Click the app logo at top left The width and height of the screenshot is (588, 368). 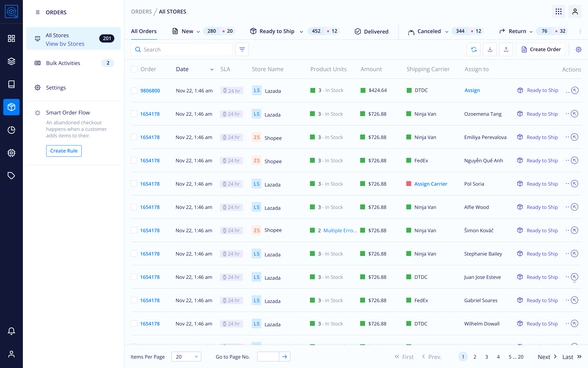point(11,11)
